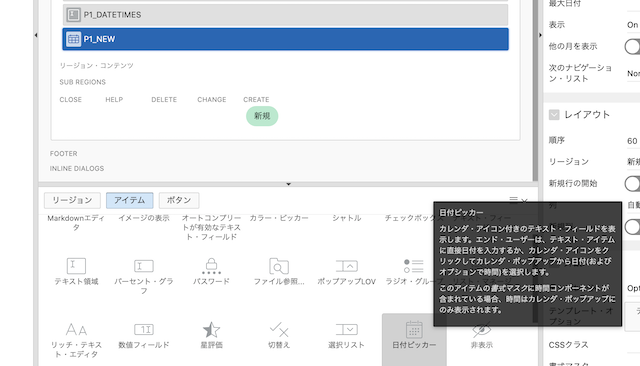Viewport: 640px width, 366px height.
Task: Open the 次のナビゲーション・リスト dropdown
Action: click(633, 73)
